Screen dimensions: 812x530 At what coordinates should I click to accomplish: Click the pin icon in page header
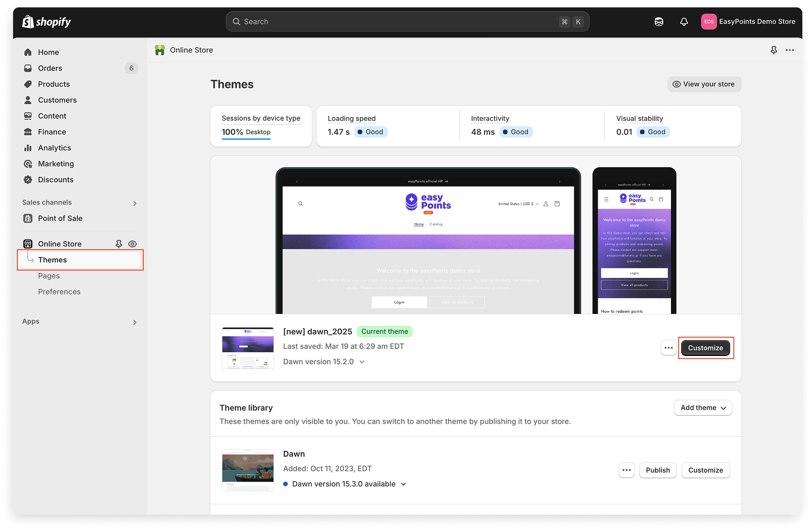(x=774, y=50)
